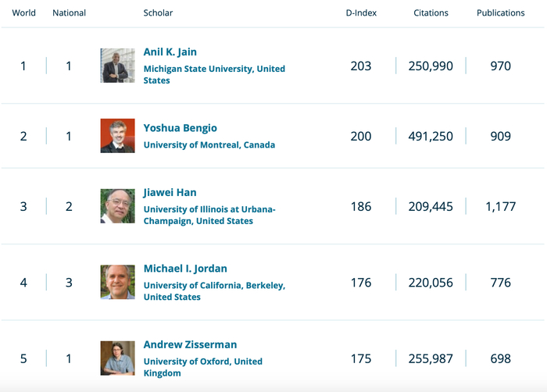Open Yoshua Bengio scholar profile link
The width and height of the screenshot is (547, 392).
pos(180,128)
